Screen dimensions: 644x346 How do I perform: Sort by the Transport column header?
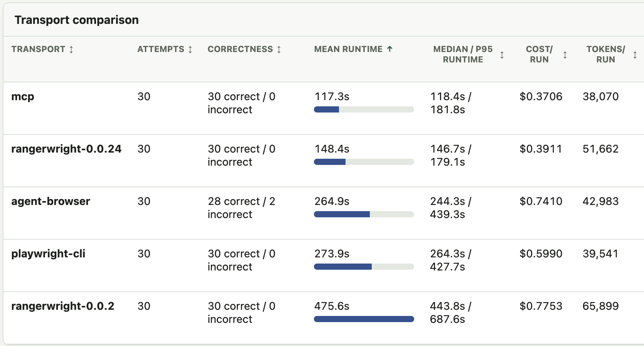(x=38, y=49)
